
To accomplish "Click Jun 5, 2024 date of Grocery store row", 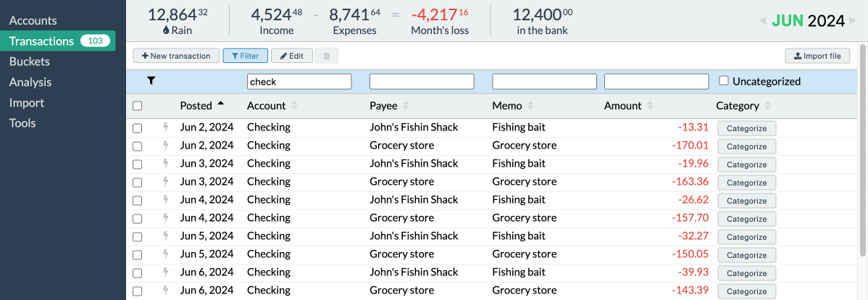I will point(207,254).
